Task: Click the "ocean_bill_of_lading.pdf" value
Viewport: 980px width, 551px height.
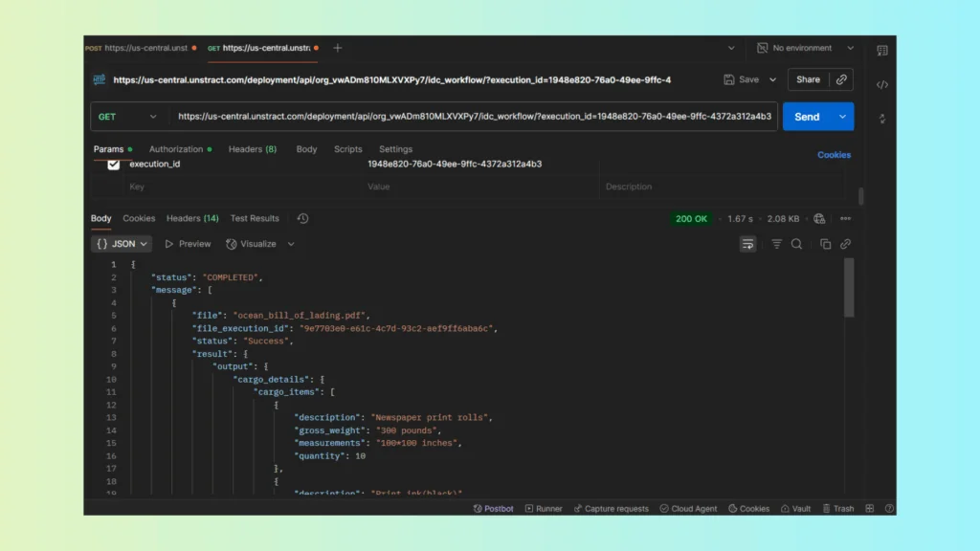Action: point(301,316)
